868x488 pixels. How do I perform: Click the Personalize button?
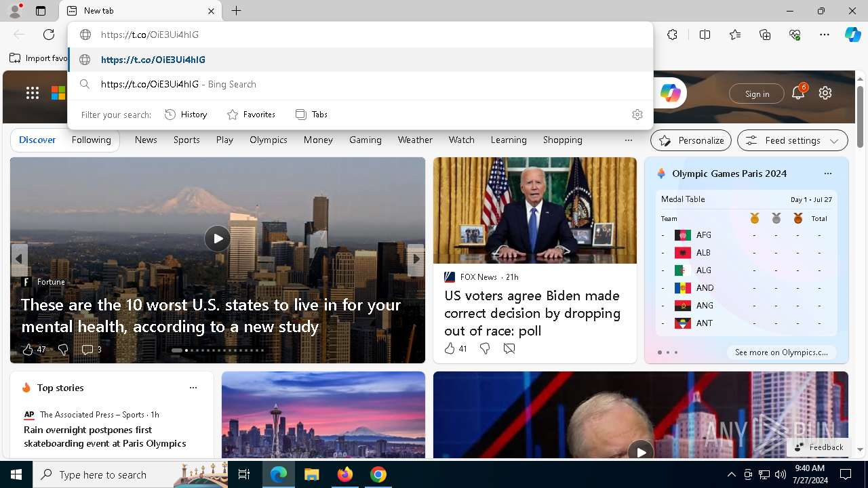pos(691,140)
